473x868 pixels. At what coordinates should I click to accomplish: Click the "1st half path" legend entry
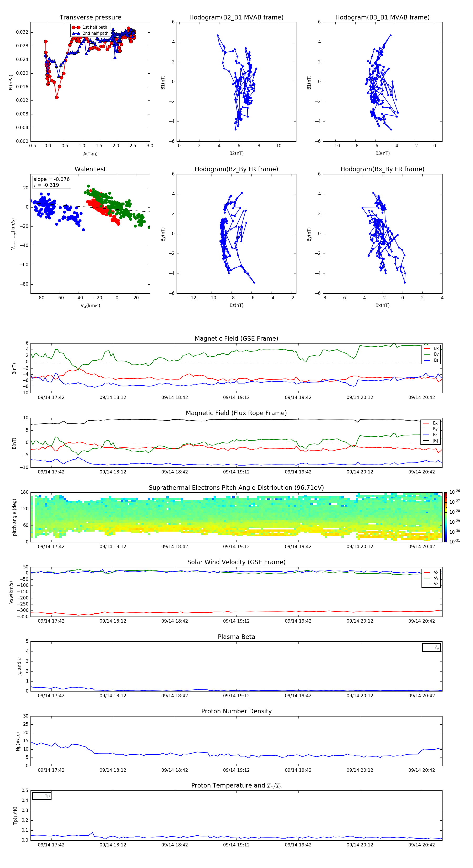pos(90,27)
